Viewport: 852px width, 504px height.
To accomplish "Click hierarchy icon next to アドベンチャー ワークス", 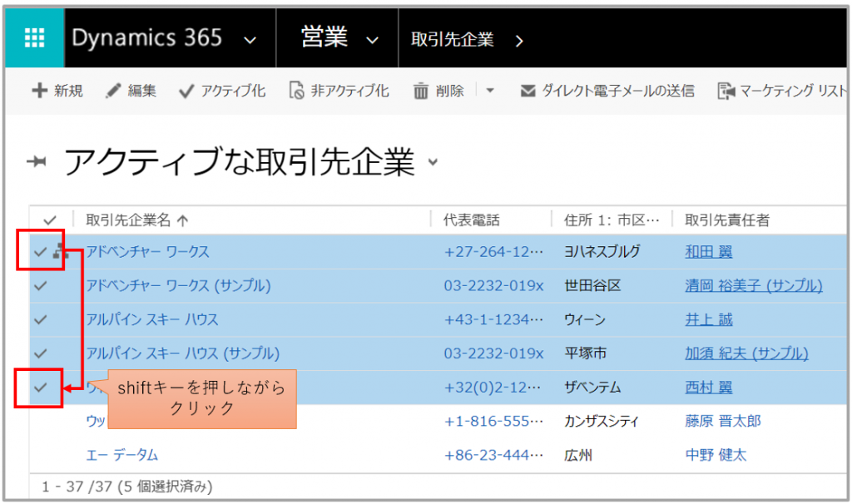I will (61, 252).
